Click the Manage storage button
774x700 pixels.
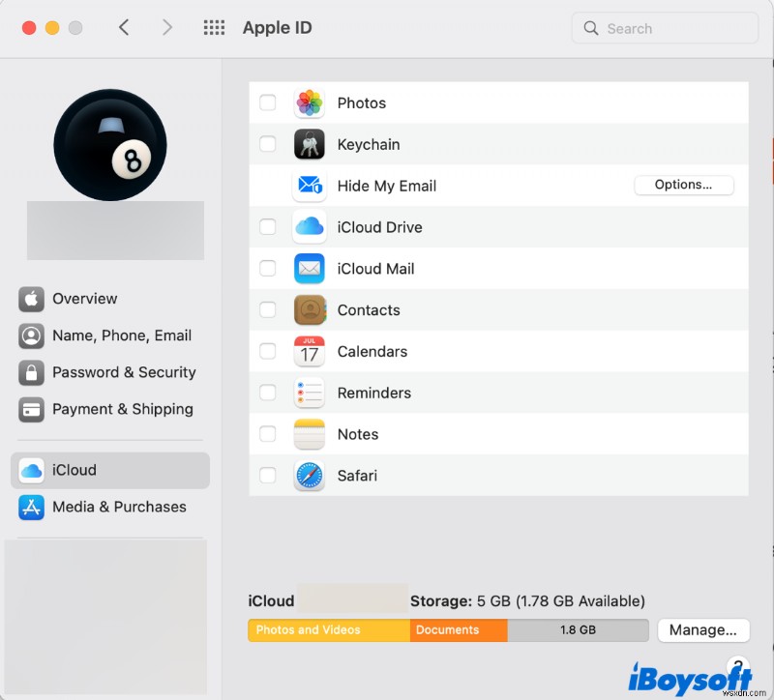(703, 629)
